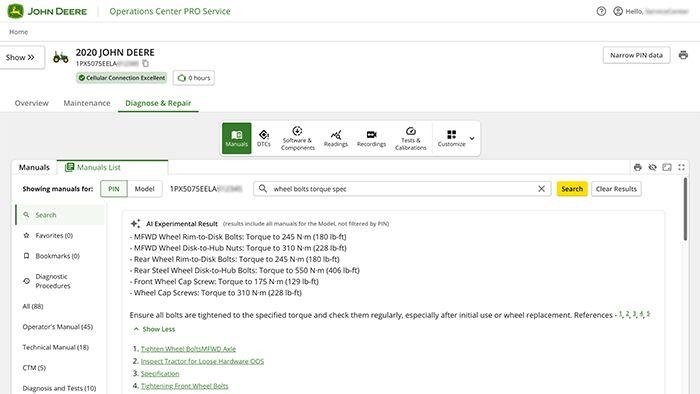The height and width of the screenshot is (394, 700).
Task: Open the DTCs tool
Action: tap(264, 138)
